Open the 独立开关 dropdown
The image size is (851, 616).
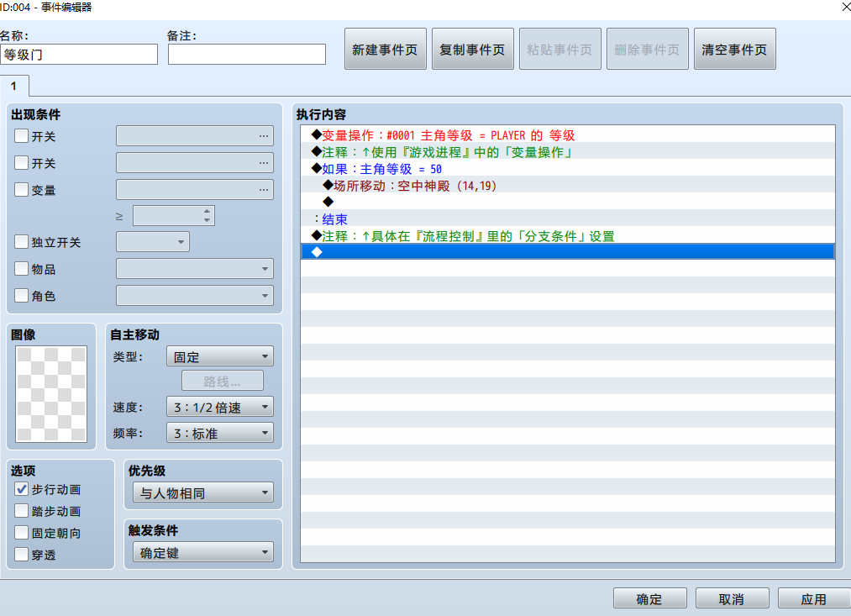click(153, 242)
